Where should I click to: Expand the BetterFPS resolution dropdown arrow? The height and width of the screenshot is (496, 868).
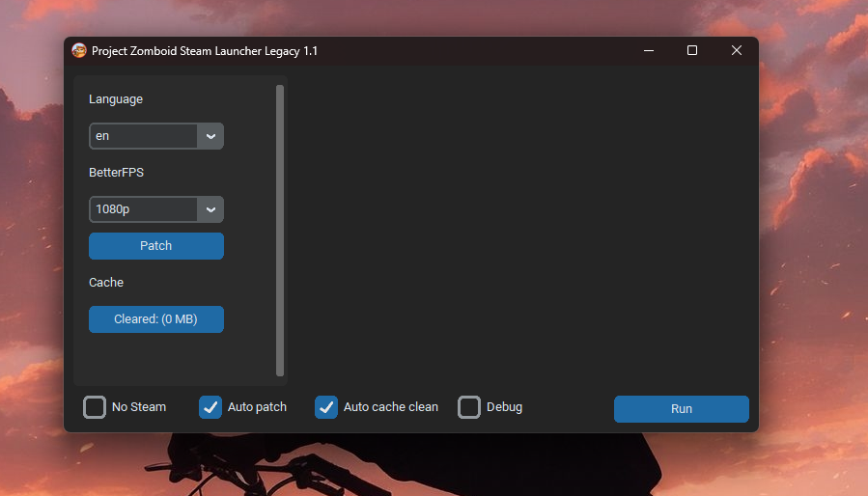210,209
